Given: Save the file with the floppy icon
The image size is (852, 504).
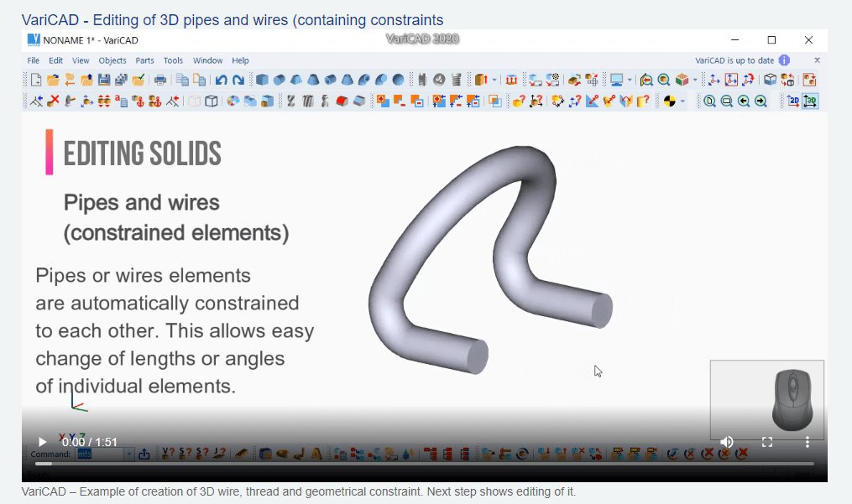Looking at the screenshot, I should pyautogui.click(x=104, y=81).
